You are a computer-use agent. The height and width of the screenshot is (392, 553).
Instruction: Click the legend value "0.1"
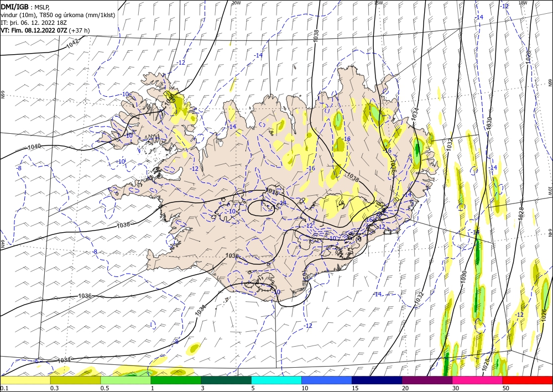tap(4, 388)
